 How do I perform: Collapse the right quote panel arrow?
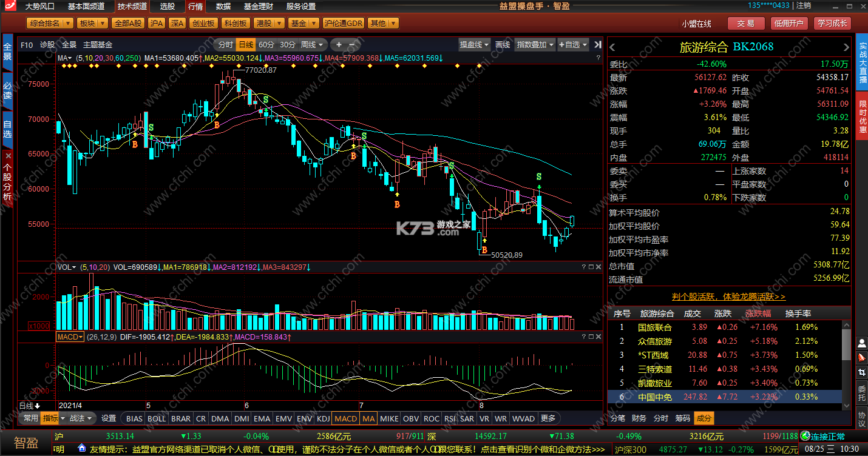tap(598, 45)
